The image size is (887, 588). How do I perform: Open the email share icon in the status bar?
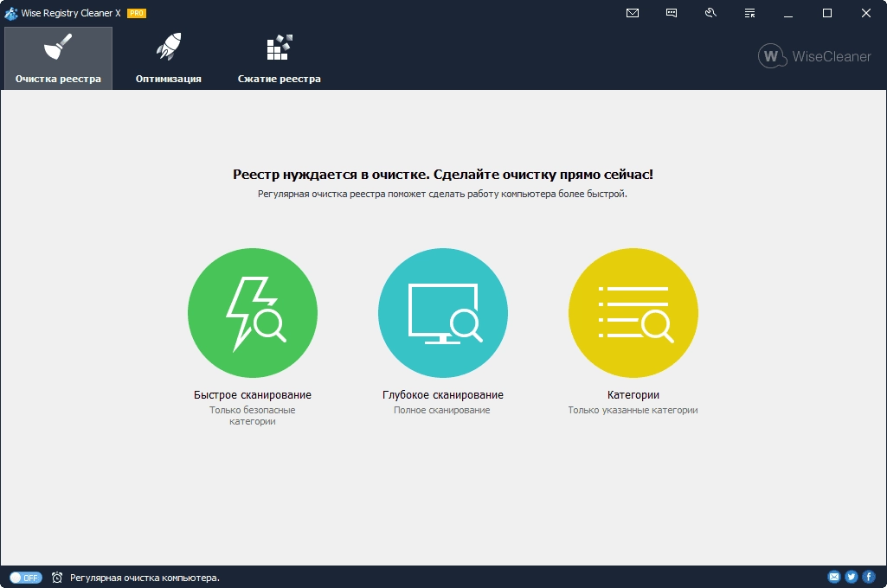(834, 577)
